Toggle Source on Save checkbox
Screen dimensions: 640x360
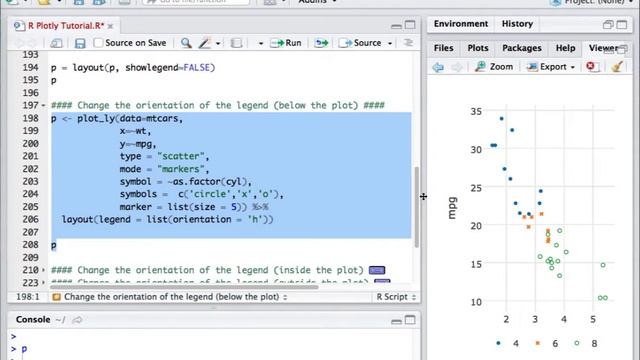(x=98, y=43)
